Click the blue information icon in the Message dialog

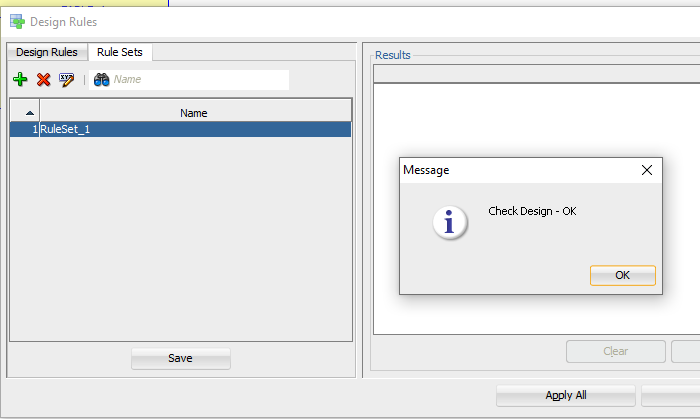pyautogui.click(x=450, y=223)
